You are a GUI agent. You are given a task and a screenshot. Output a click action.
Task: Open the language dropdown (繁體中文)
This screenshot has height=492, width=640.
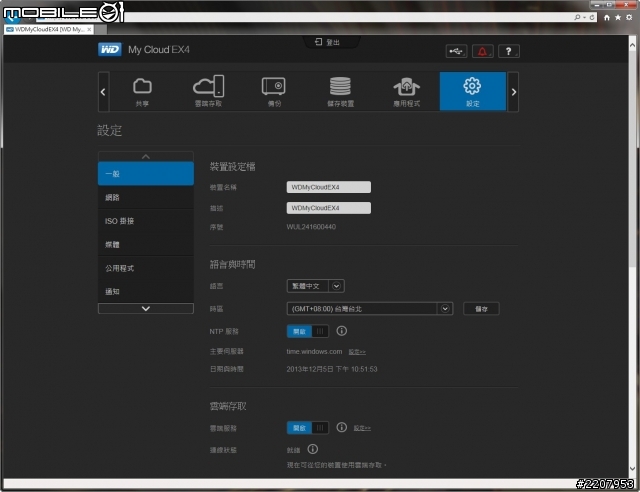316,286
